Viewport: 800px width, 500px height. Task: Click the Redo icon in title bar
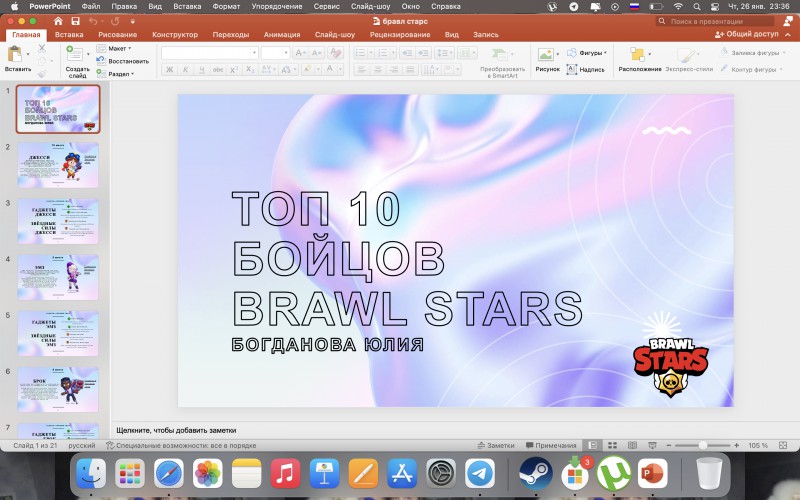coord(115,21)
